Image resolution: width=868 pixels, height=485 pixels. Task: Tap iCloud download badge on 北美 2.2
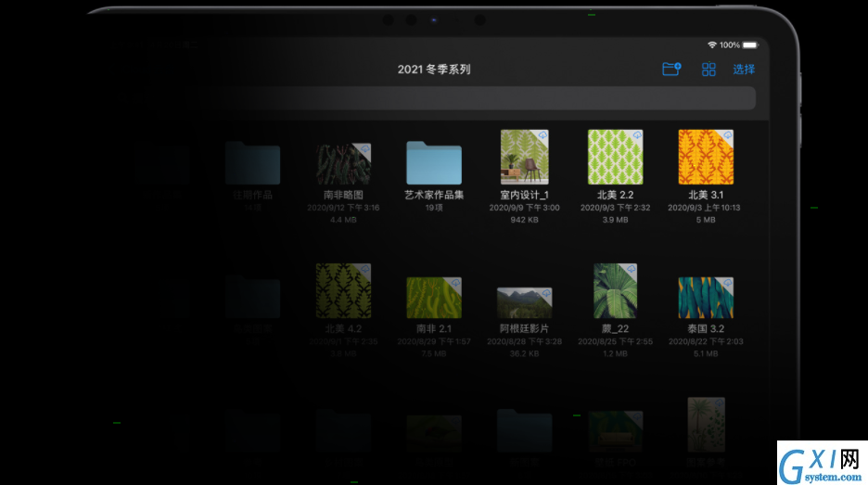[637, 135]
